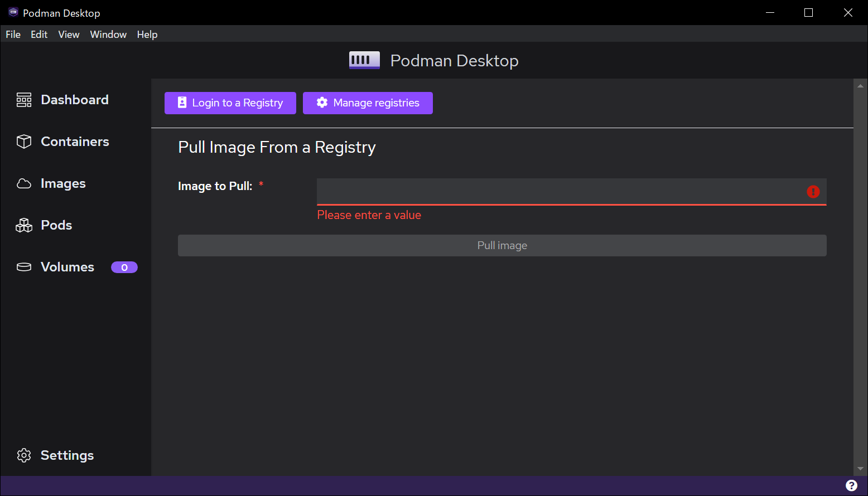The height and width of the screenshot is (496, 868).
Task: Click the red error indicator icon
Action: pos(813,192)
